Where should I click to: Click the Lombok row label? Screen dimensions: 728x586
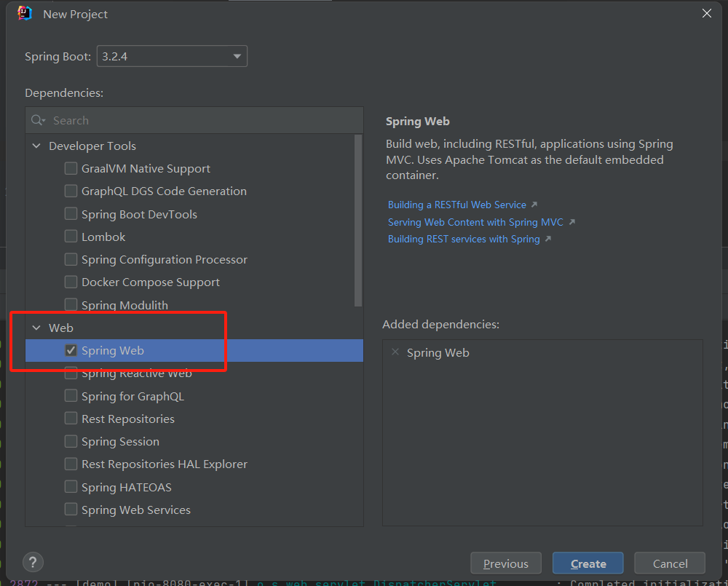pos(103,237)
